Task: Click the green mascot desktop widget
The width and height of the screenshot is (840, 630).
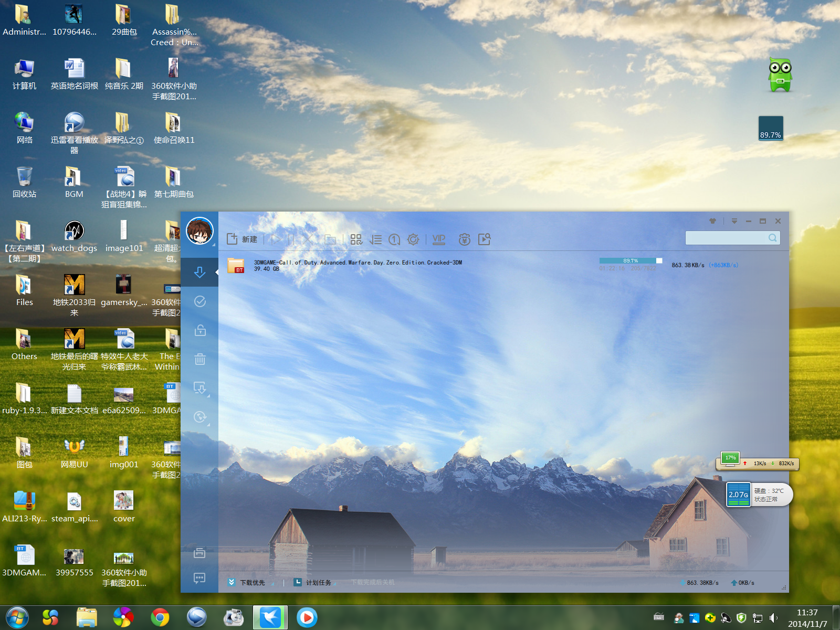Action: coord(780,75)
